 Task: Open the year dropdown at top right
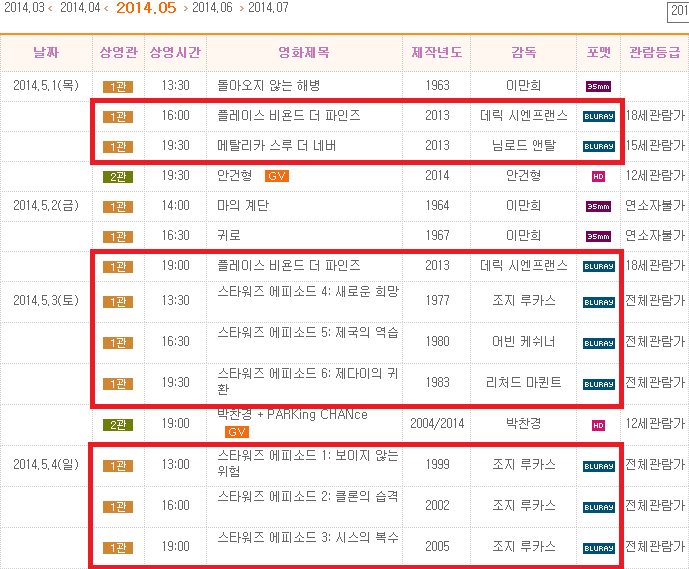[x=678, y=11]
